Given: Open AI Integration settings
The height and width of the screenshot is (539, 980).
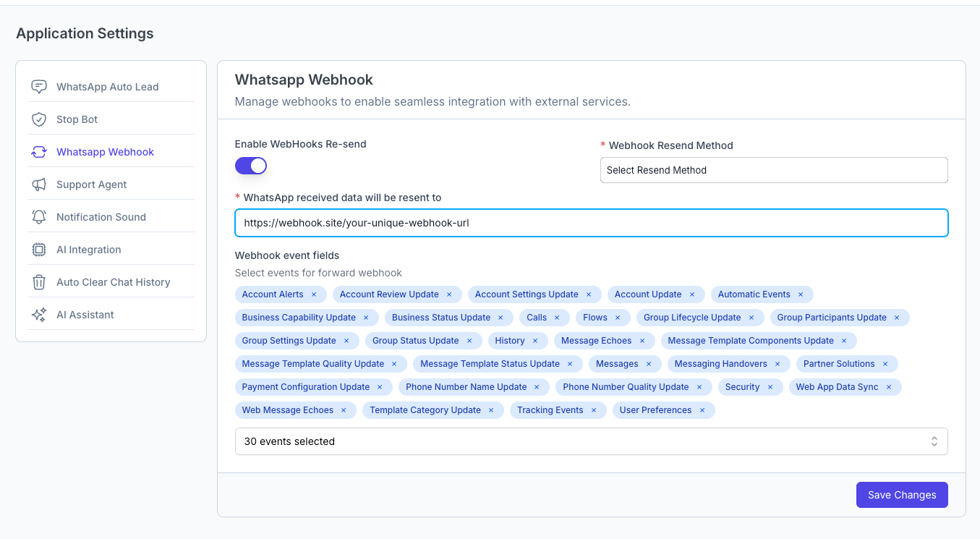Looking at the screenshot, I should pos(111,250).
